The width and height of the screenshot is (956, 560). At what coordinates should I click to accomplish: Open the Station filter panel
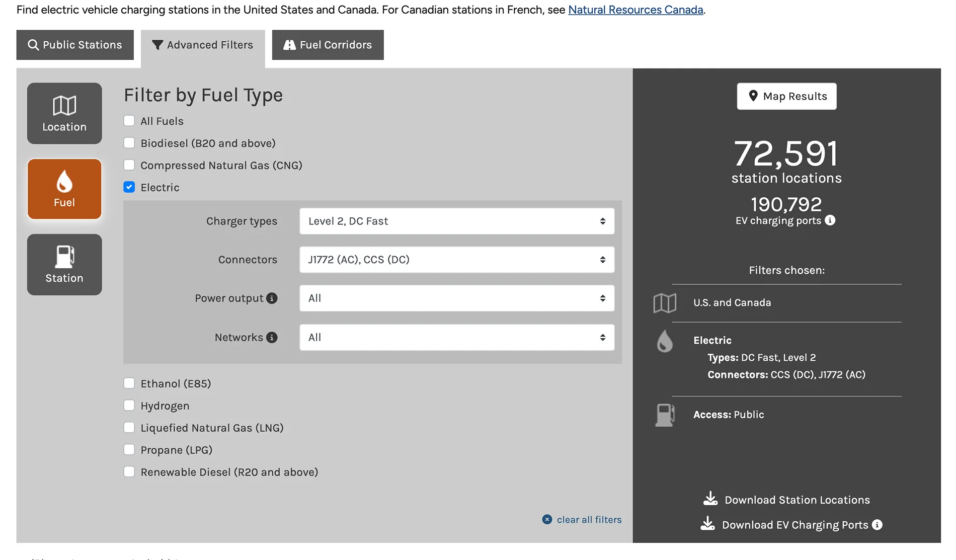pyautogui.click(x=64, y=265)
